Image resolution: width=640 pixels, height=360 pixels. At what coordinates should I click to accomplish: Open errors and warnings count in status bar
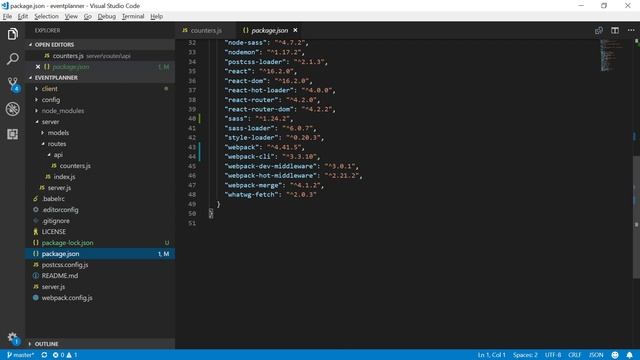coord(65,355)
